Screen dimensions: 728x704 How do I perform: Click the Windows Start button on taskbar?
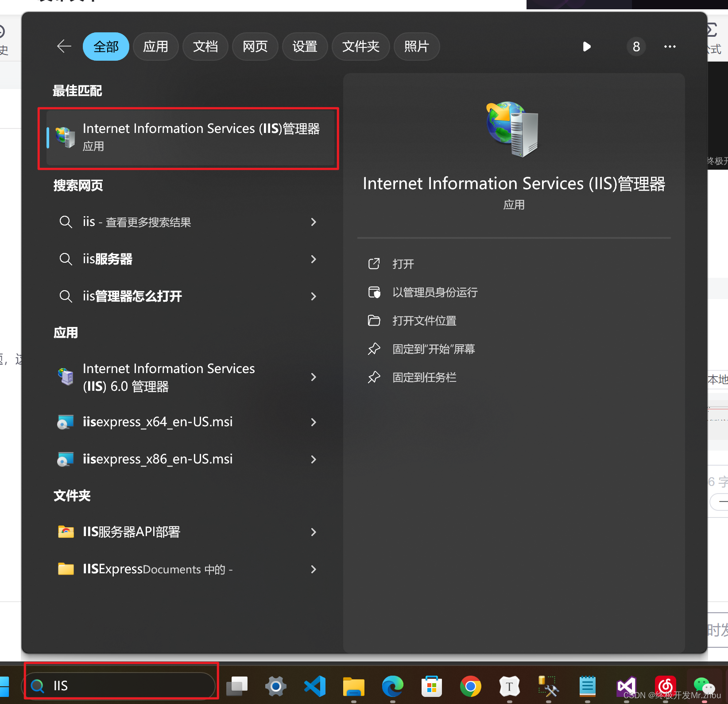(4, 686)
